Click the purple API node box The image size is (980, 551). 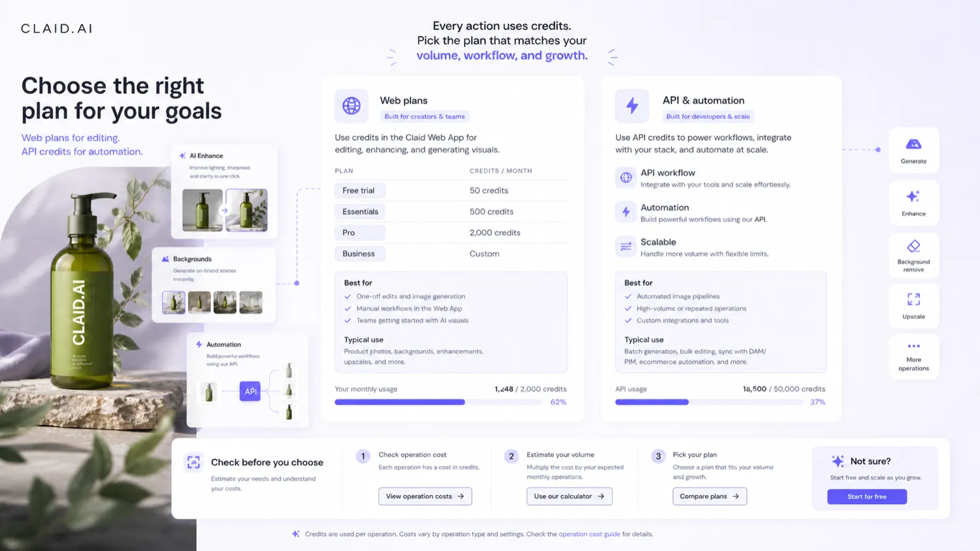click(250, 391)
